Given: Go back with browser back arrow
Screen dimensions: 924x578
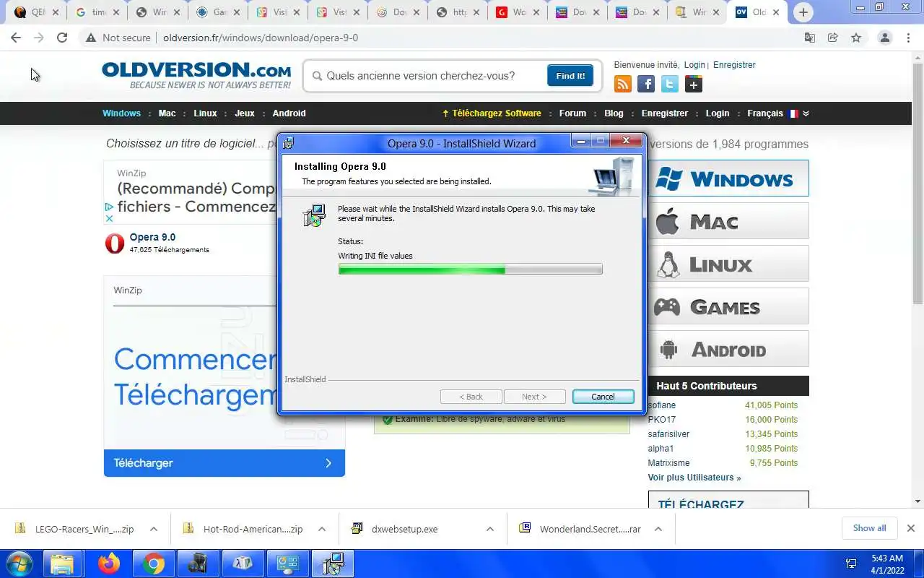Looking at the screenshot, I should click(x=16, y=38).
